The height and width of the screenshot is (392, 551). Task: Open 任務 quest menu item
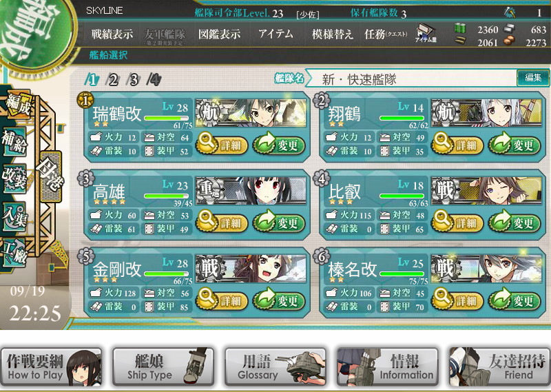coord(386,34)
